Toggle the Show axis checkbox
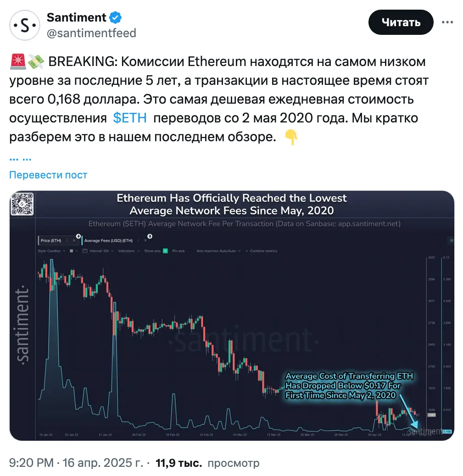The height and width of the screenshot is (476, 463). (165, 251)
